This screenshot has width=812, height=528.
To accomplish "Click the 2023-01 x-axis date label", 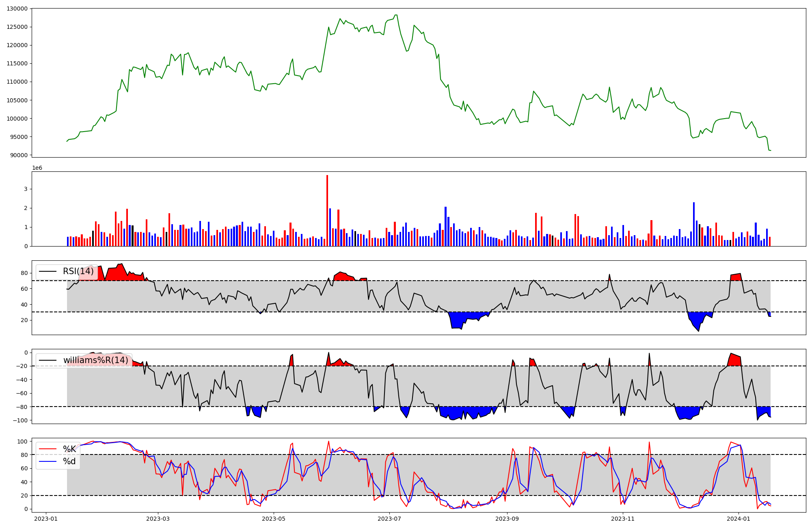I will point(46,519).
